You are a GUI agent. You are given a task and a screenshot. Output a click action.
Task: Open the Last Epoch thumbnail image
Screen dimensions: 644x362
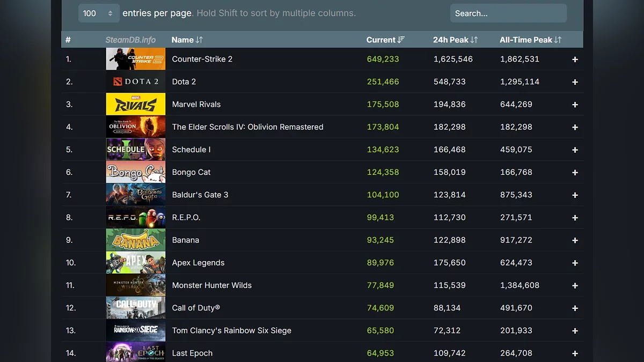pos(136,352)
